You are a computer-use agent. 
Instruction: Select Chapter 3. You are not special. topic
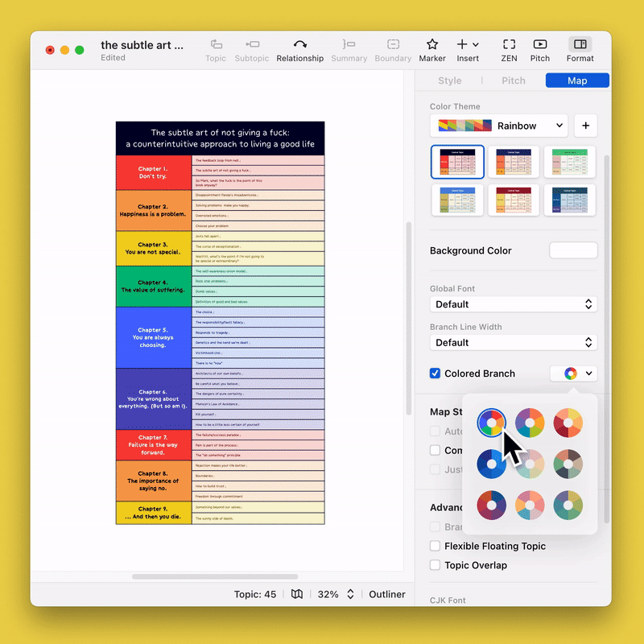[x=154, y=249]
